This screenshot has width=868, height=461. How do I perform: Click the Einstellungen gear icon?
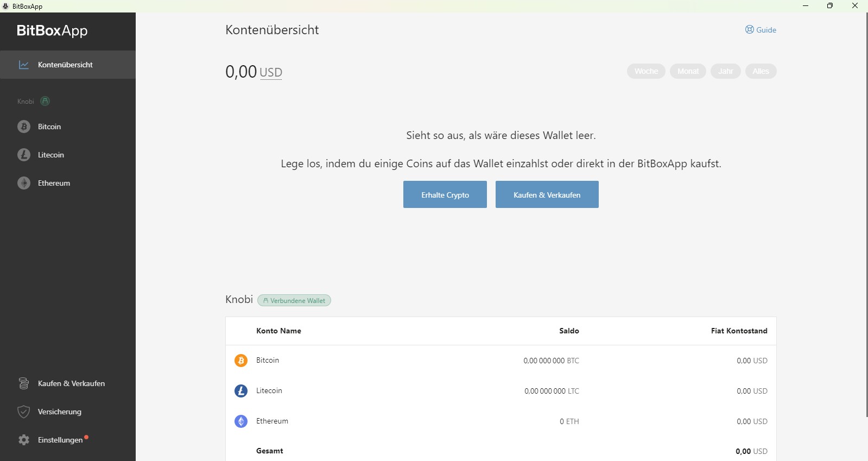pyautogui.click(x=24, y=440)
